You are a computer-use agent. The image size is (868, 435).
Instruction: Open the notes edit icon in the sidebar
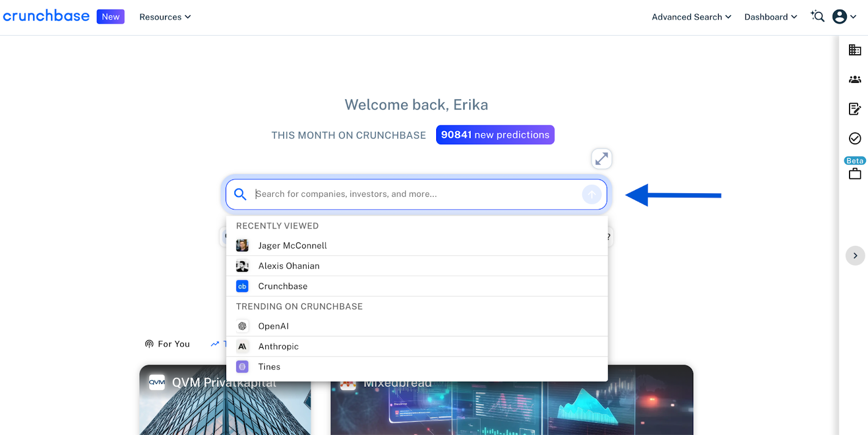[x=855, y=109]
